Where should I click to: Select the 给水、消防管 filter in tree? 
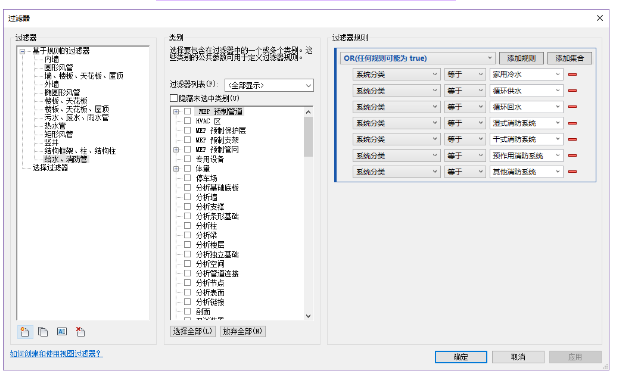click(66, 159)
